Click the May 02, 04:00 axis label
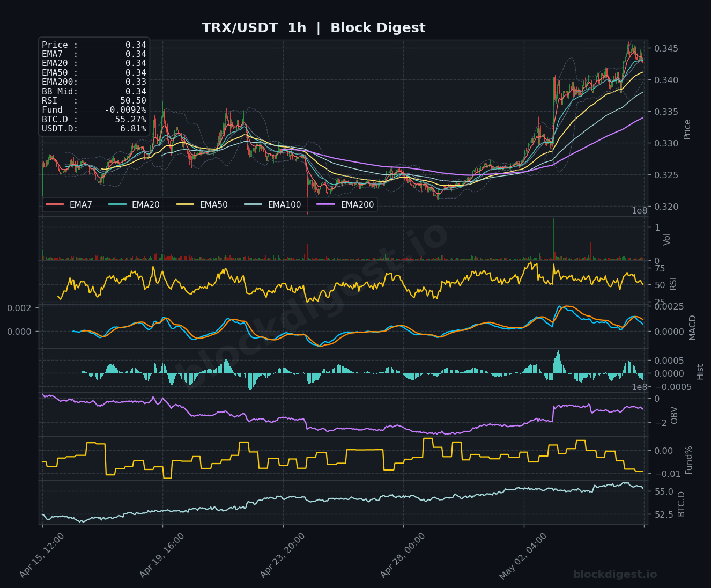711x588 pixels. coord(523,556)
